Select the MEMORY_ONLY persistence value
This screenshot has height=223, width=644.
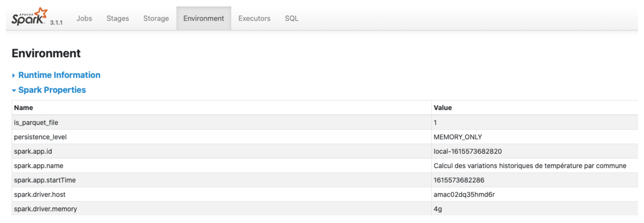[x=458, y=137]
